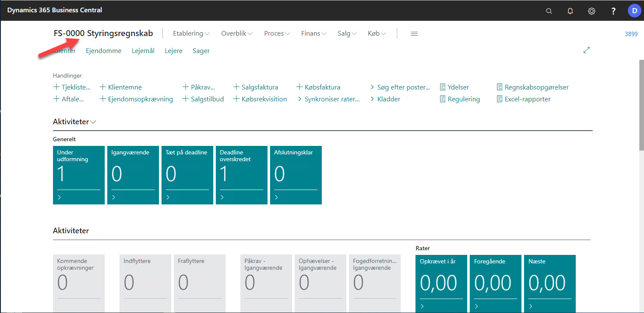Create a new Købsfaktura

click(318, 87)
